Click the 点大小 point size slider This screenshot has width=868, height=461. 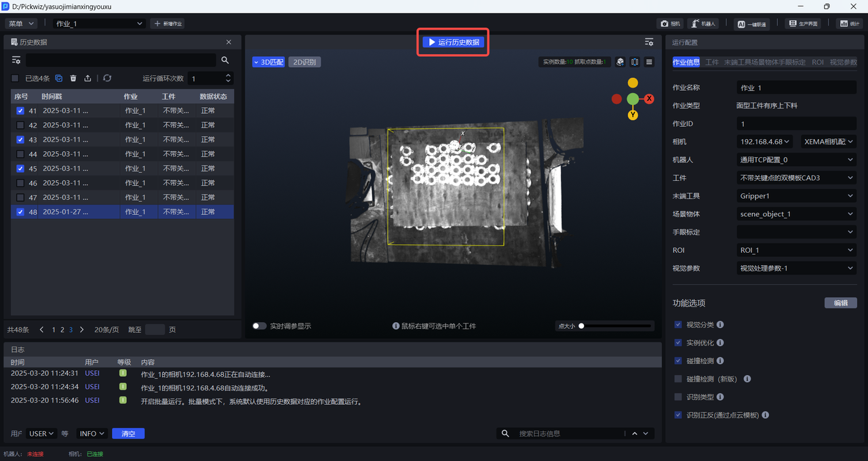click(616, 326)
